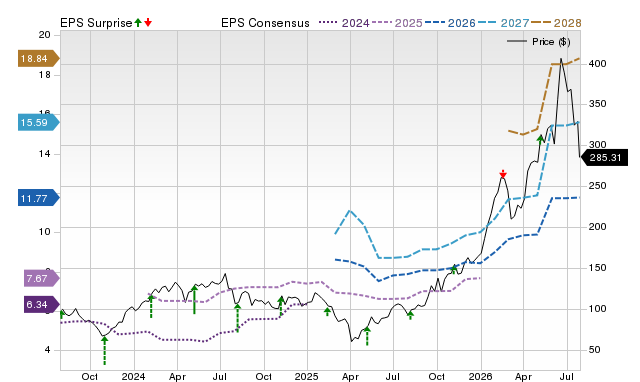Image resolution: width=640 pixels, height=382 pixels.
Task: Click the tall green surprise arrow in late 2023
Action: (x=104, y=350)
